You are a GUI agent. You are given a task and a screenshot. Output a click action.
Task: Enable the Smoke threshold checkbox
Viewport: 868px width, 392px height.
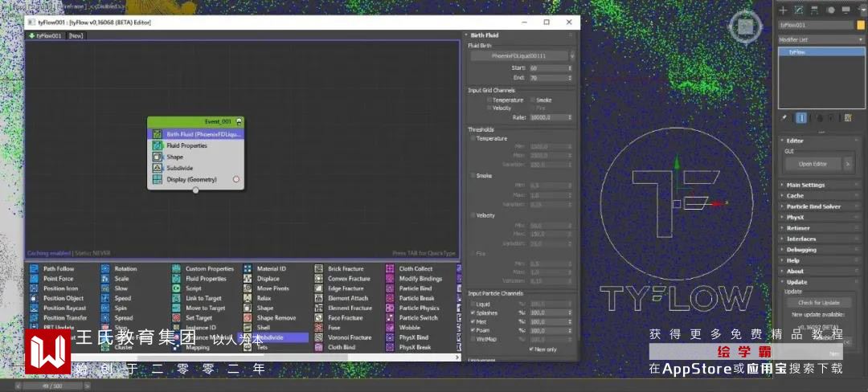[x=473, y=175]
